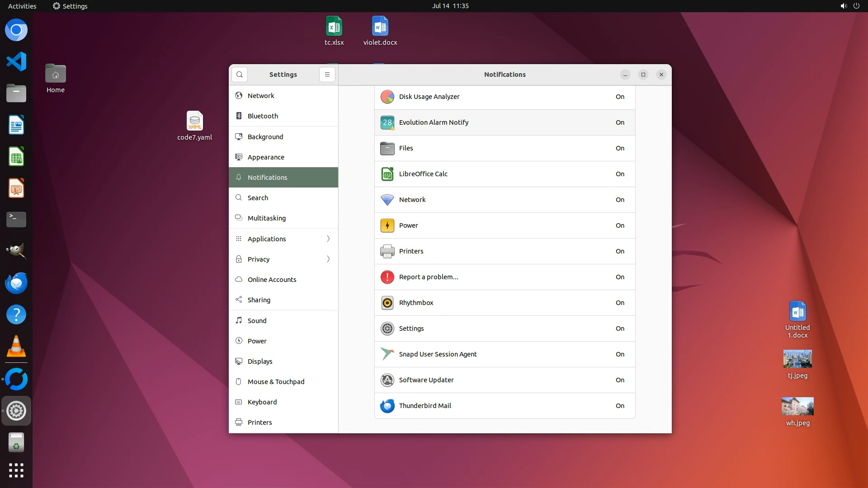Click the yellow Power lightning icon

click(x=387, y=225)
